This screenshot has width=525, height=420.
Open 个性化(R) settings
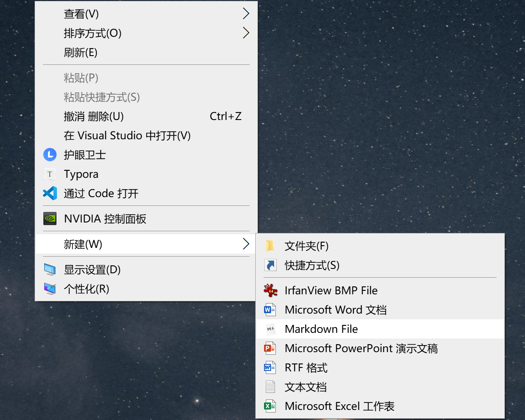tap(146, 289)
